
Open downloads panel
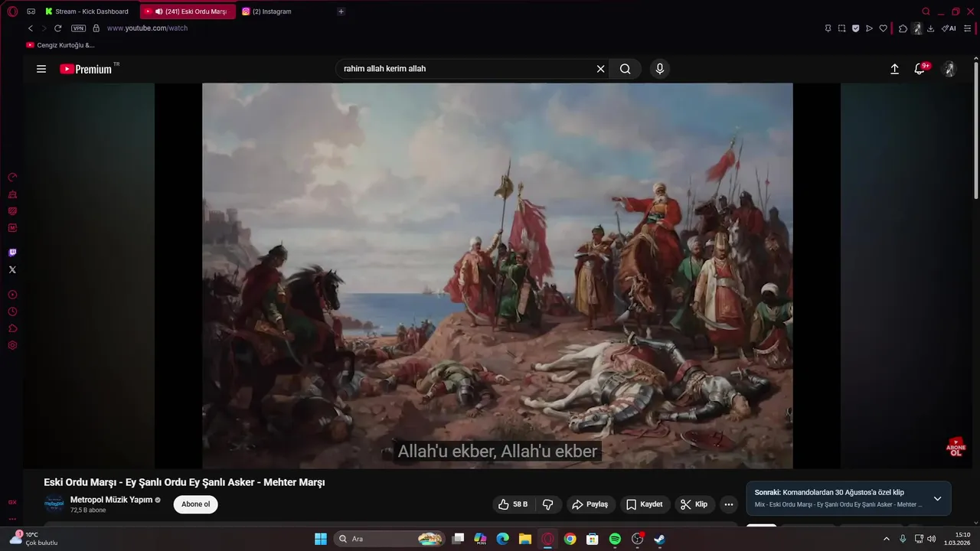coord(930,28)
